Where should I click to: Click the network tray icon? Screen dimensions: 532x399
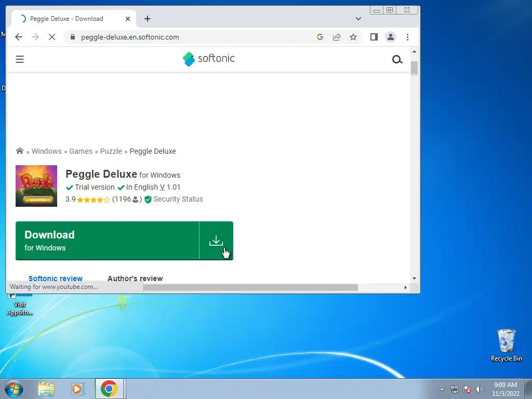454,389
